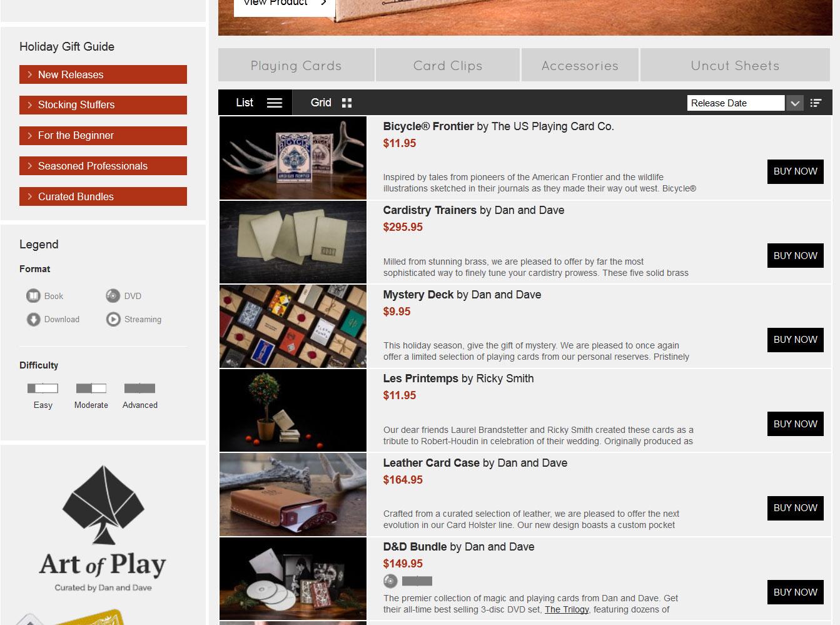Click the Advanced difficulty bar
Screen dimensions: 840x625
(x=139, y=389)
